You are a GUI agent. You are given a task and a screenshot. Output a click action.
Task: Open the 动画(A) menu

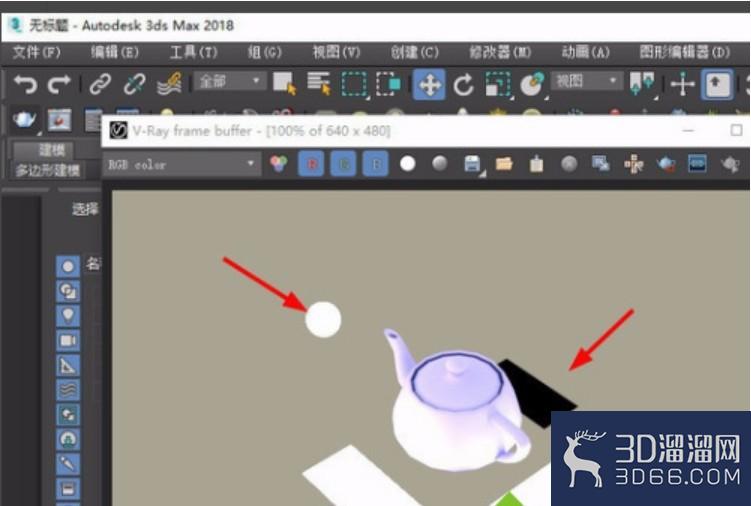tap(585, 52)
